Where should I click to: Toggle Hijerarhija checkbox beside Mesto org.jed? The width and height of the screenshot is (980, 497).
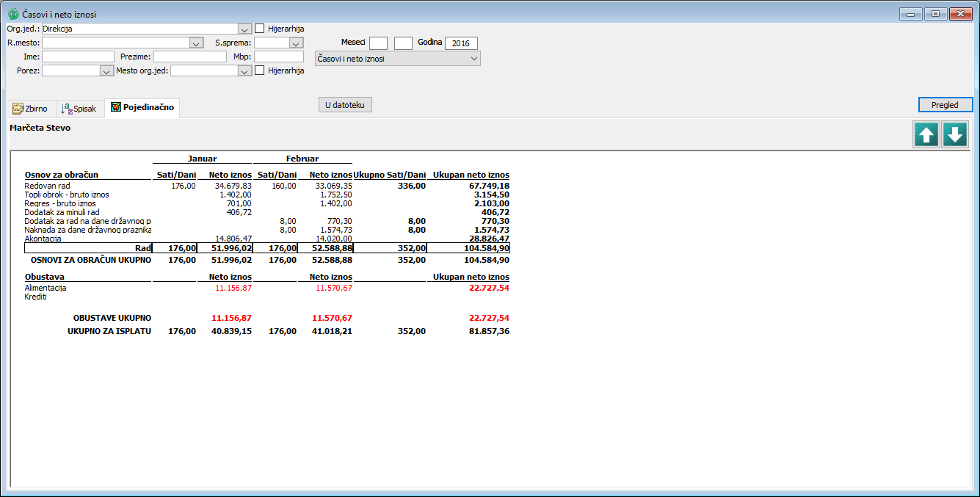coord(260,70)
